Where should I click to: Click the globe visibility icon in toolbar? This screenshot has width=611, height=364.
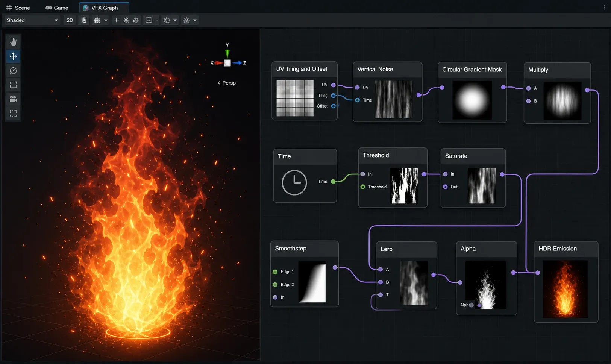coord(167,20)
